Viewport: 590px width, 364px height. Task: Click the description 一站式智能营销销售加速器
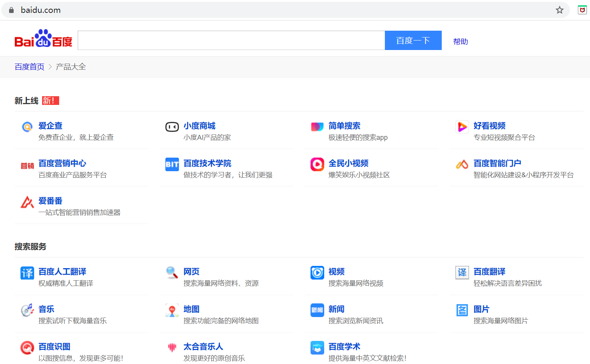click(79, 212)
